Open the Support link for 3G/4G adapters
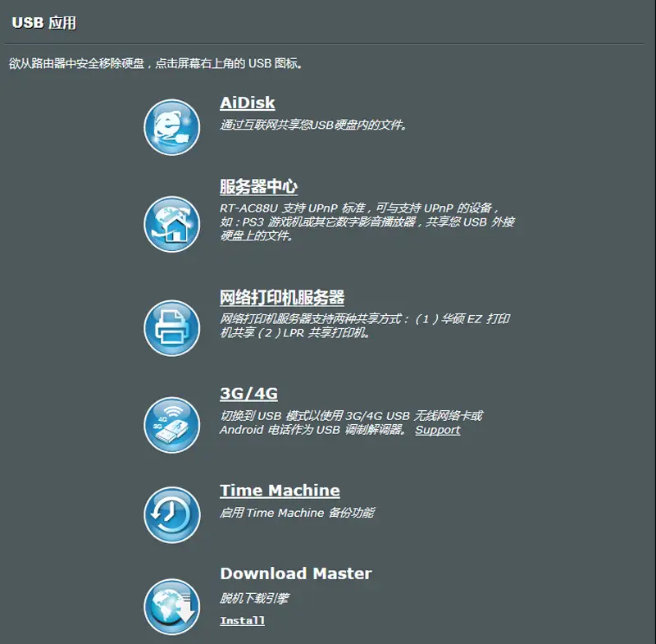656x644 pixels. point(438,430)
